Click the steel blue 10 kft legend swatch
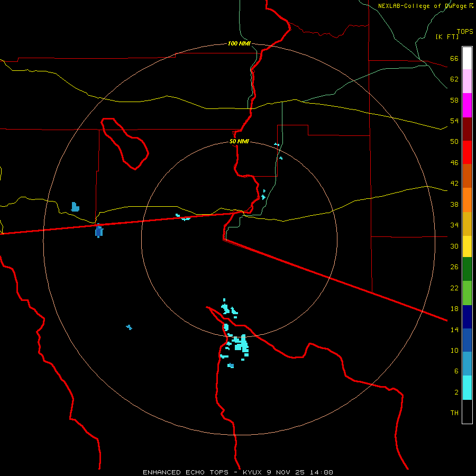The width and height of the screenshot is (476, 476). (467, 364)
